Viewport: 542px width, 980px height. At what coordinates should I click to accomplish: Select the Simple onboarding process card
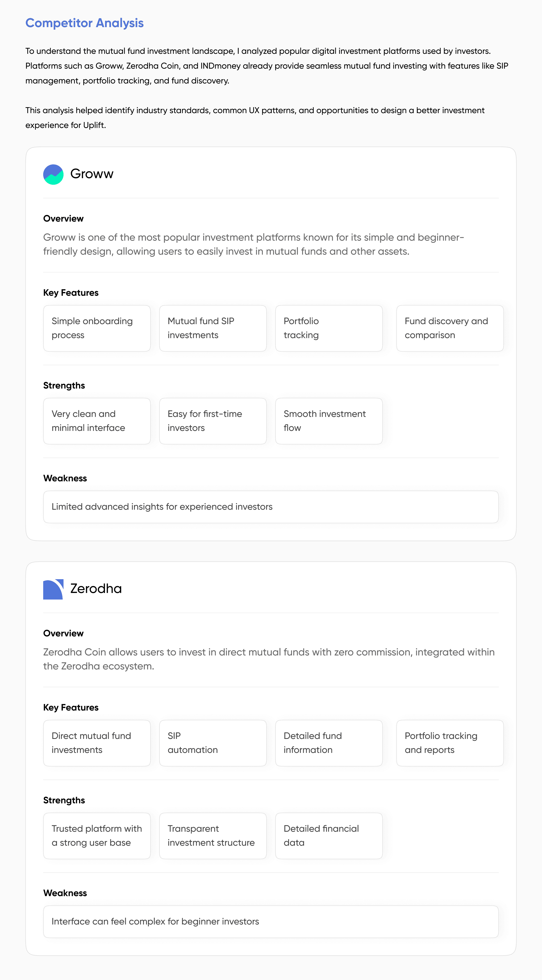pos(97,328)
